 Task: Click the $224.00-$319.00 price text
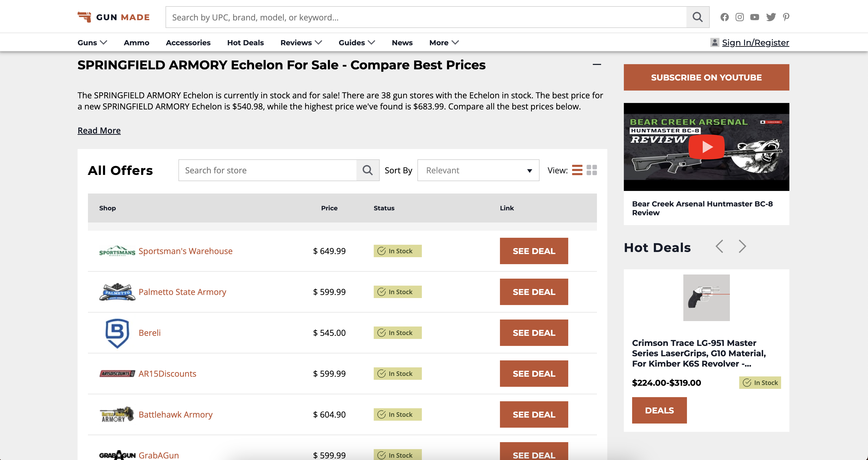(x=666, y=383)
